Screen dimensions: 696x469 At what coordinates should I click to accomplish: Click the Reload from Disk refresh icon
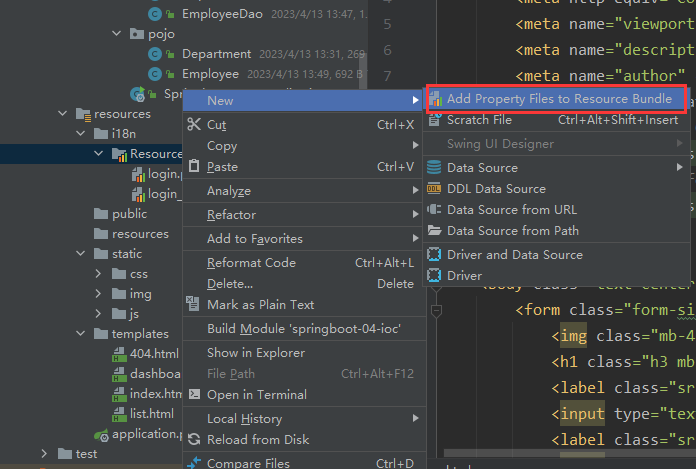[x=194, y=440]
